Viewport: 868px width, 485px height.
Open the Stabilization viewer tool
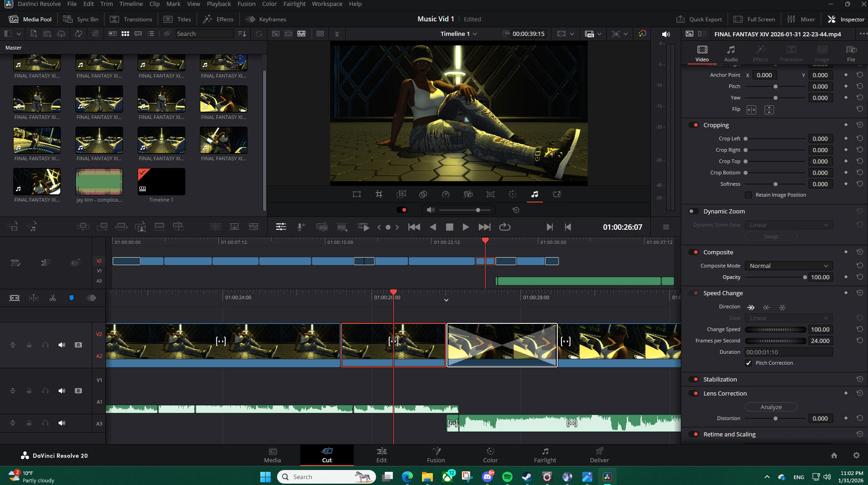pyautogui.click(x=468, y=194)
